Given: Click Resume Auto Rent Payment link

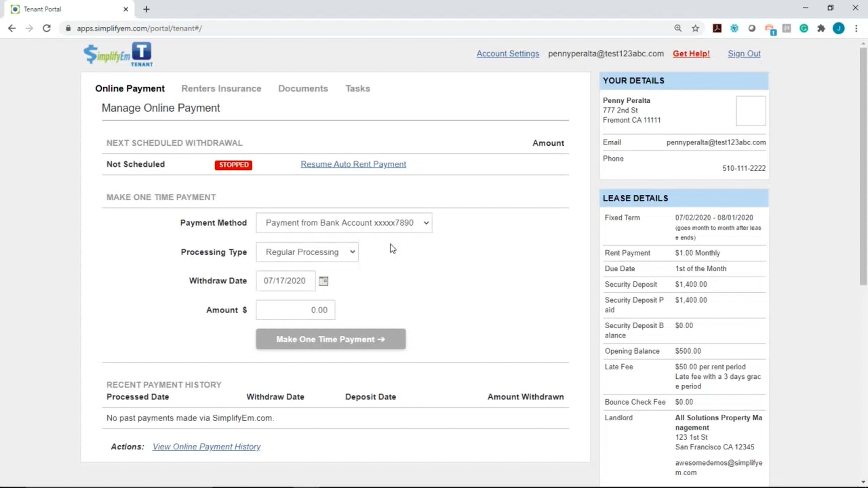Looking at the screenshot, I should point(353,164).
